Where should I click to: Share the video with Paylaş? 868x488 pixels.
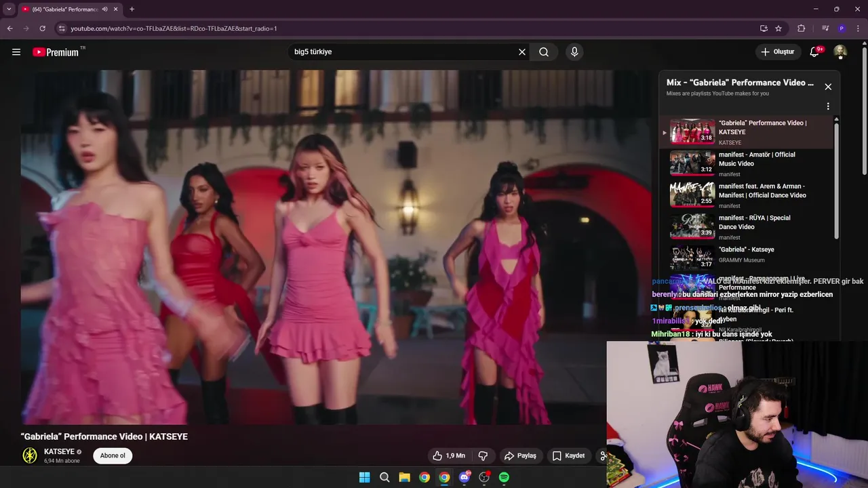pos(521,455)
